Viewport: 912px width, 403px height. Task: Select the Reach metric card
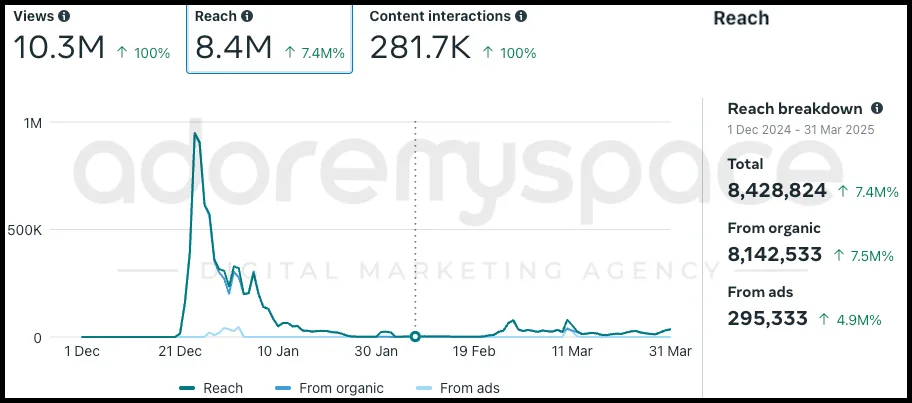tap(269, 38)
